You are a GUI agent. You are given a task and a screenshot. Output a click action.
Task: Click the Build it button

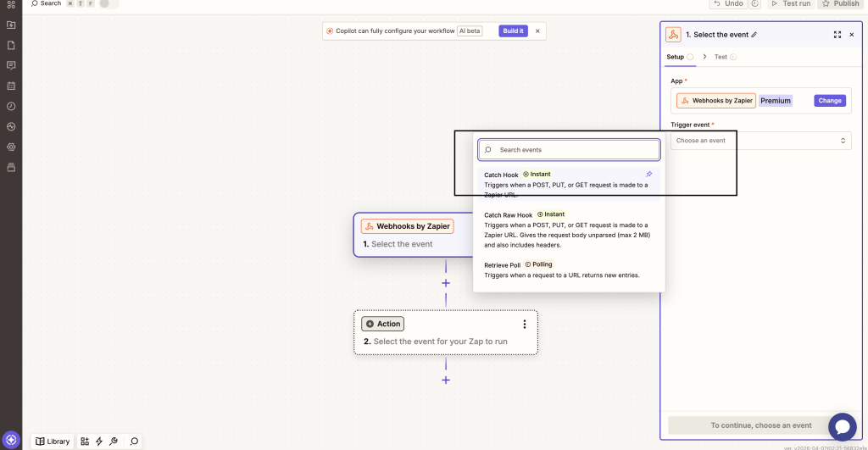513,31
